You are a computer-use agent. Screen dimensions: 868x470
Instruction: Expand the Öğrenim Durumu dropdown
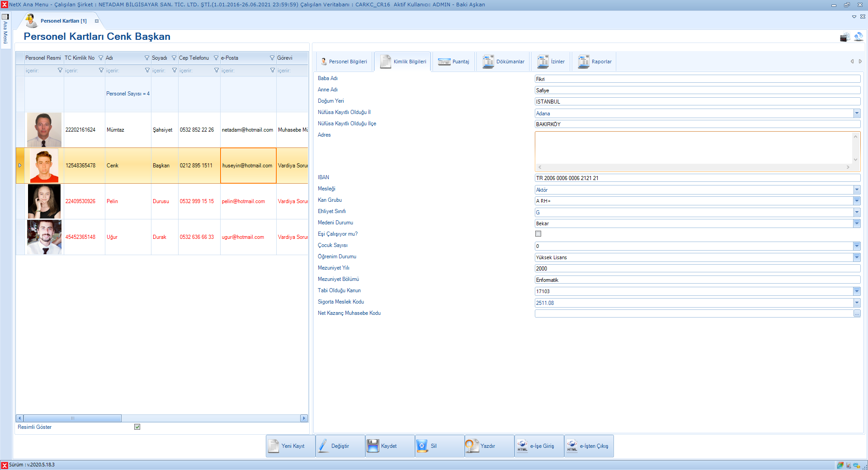tap(857, 257)
